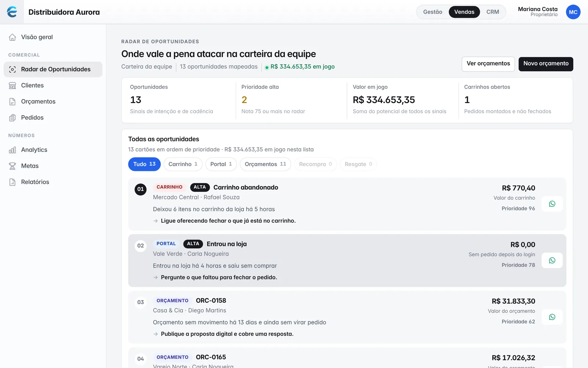Click Novo orçamento button
This screenshot has height=368, width=588.
coord(546,64)
